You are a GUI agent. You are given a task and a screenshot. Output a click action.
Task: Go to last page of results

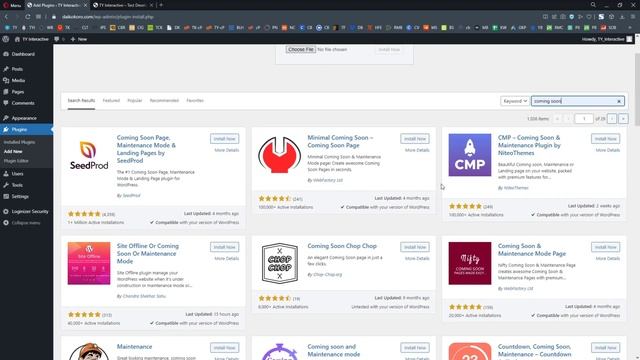click(623, 118)
